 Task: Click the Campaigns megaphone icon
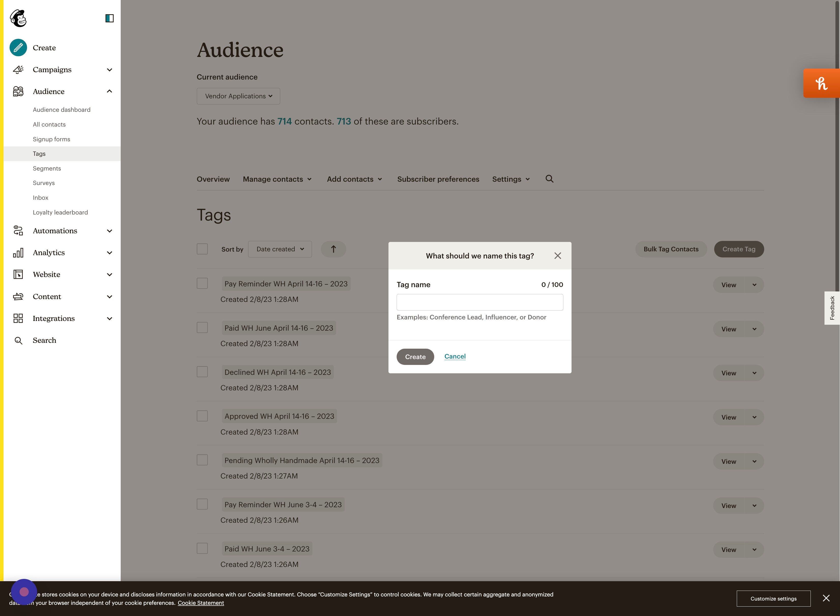[x=18, y=69]
